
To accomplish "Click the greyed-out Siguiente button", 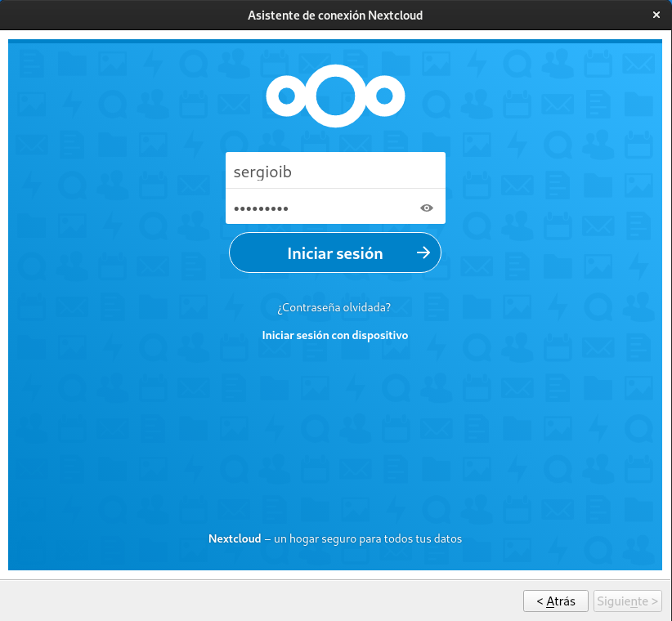I will (x=627, y=601).
